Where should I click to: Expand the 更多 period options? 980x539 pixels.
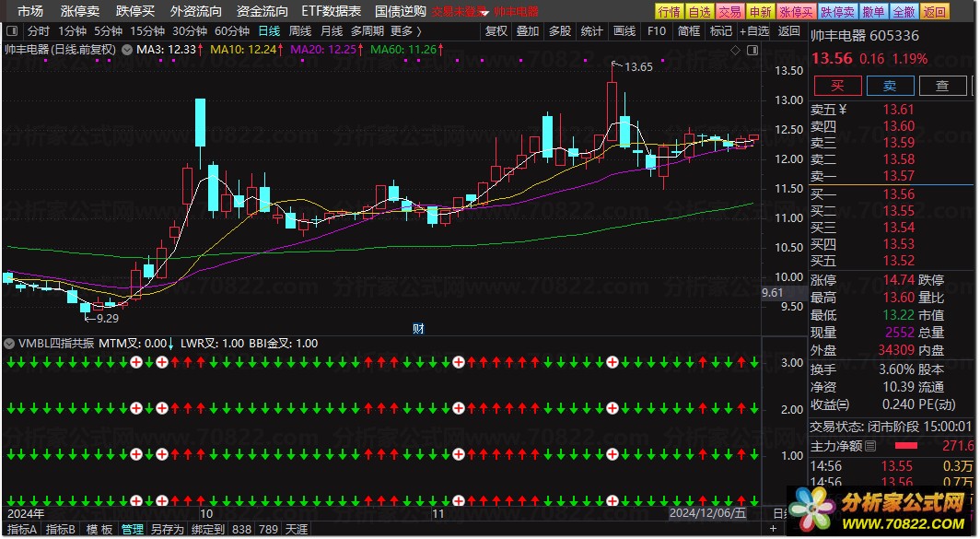coord(406,30)
